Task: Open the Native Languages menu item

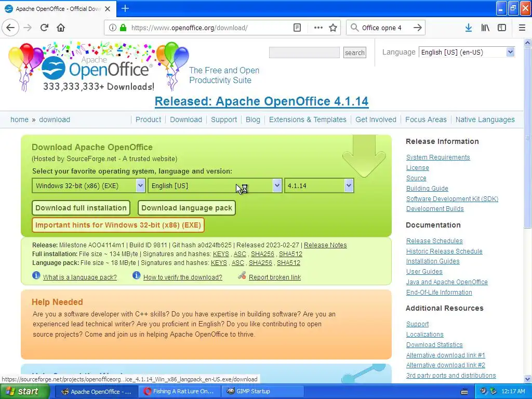Action: (x=485, y=119)
